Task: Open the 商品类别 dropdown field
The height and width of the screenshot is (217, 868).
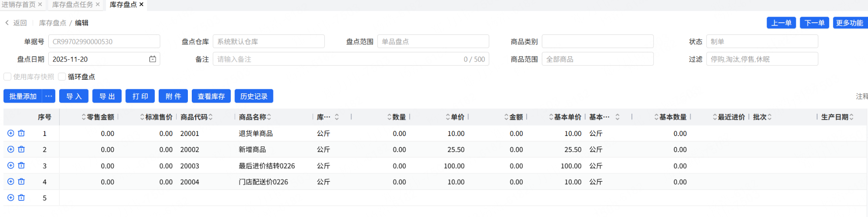Action: pyautogui.click(x=598, y=42)
